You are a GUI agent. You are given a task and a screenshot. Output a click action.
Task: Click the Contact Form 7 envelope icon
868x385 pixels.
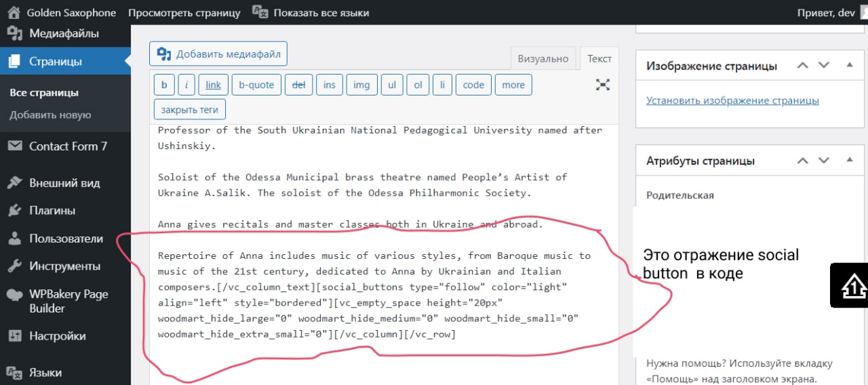14,146
